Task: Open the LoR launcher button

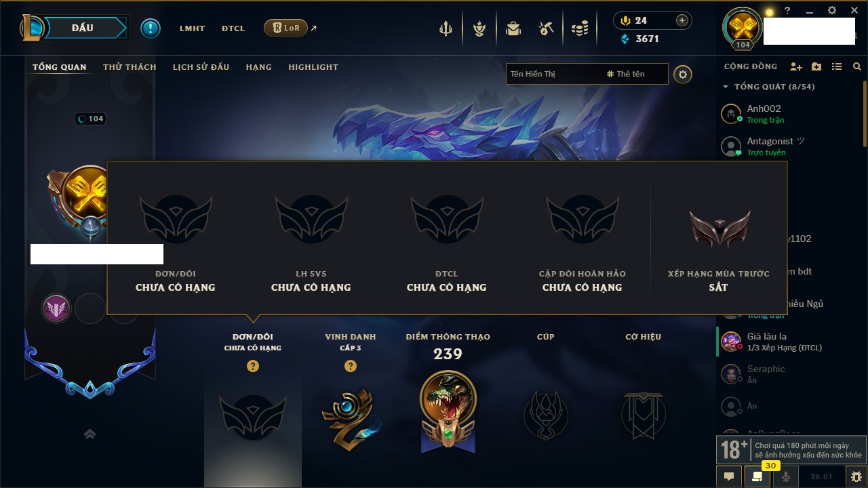Action: click(285, 28)
